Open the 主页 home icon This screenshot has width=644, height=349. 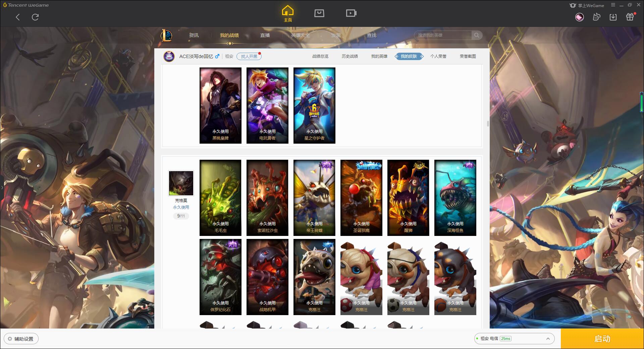click(x=288, y=13)
